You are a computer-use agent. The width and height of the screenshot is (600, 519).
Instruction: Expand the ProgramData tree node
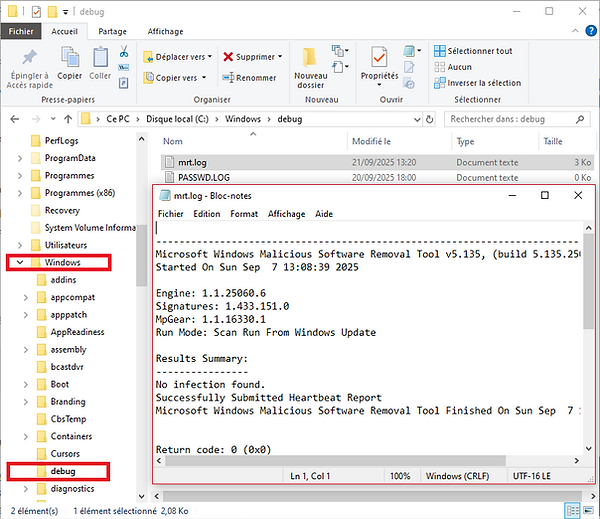pos(20,158)
